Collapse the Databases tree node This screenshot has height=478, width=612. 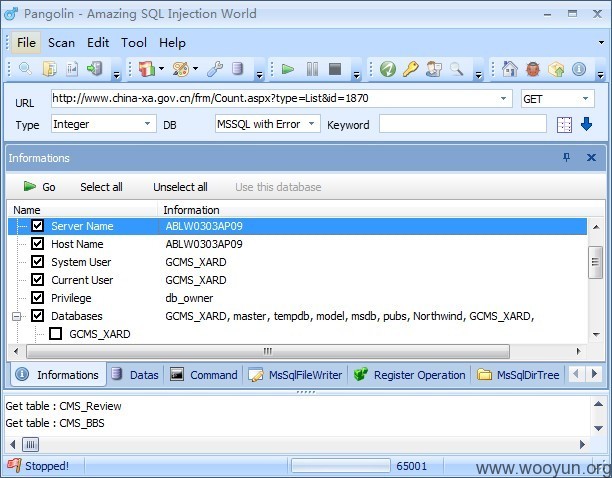16,316
